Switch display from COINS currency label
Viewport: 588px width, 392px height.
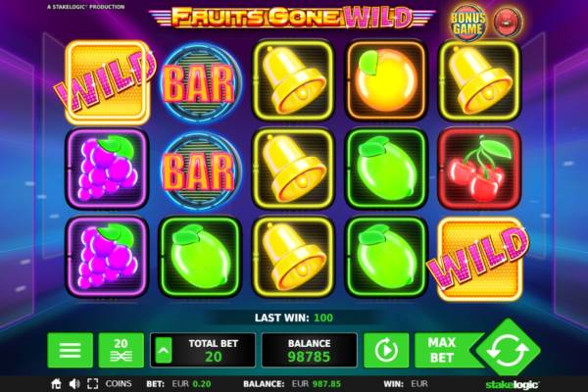point(119,384)
